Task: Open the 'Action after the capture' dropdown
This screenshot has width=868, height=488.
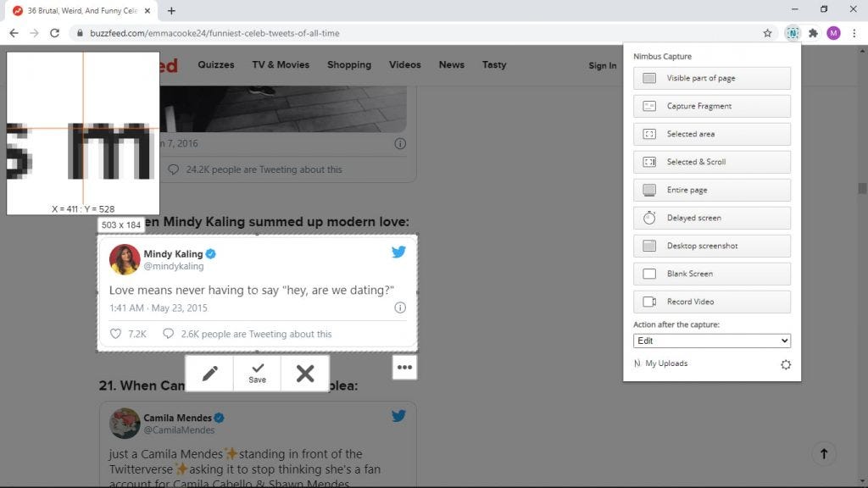Action: tap(711, 341)
